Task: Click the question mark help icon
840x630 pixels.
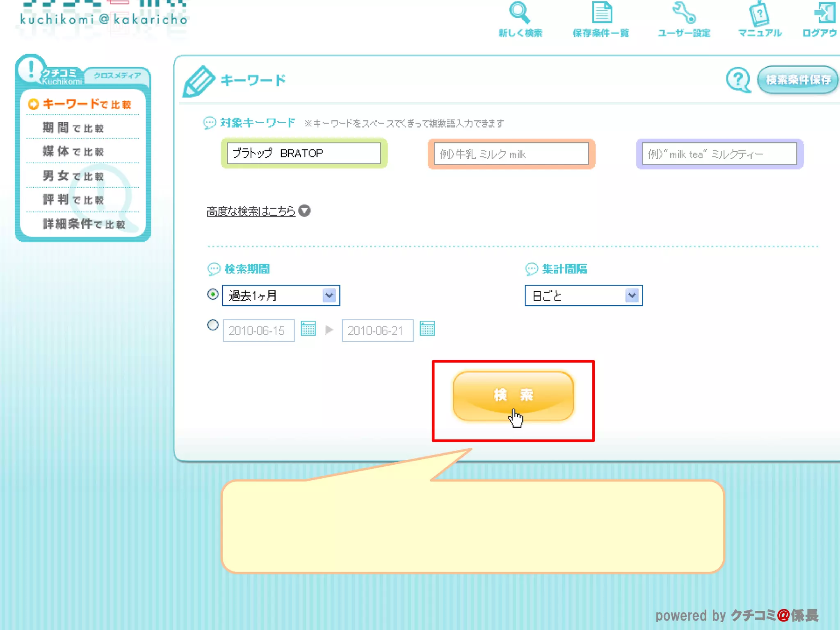Action: pos(738,80)
